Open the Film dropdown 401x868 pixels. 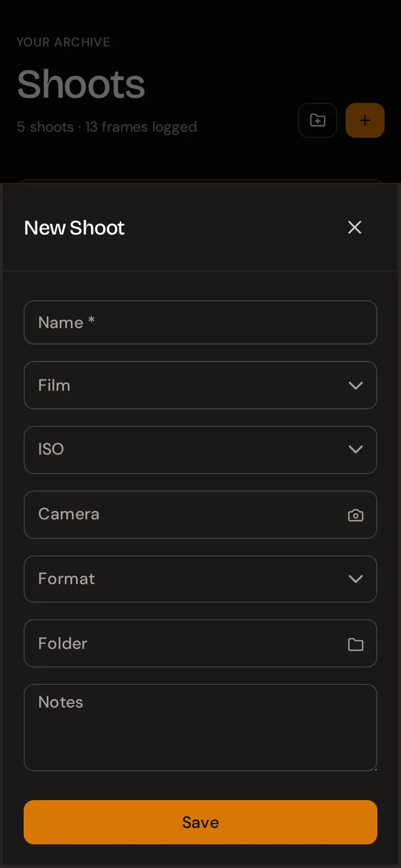(200, 385)
